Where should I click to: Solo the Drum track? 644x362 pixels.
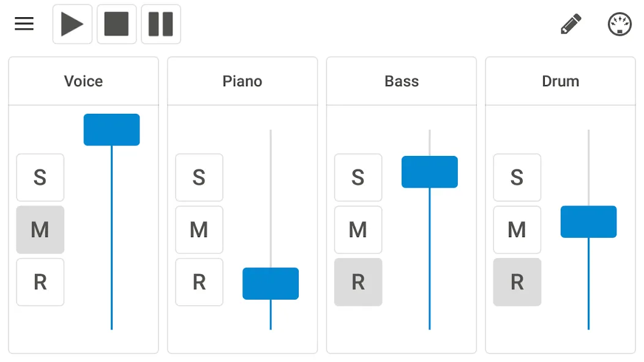pos(517,177)
